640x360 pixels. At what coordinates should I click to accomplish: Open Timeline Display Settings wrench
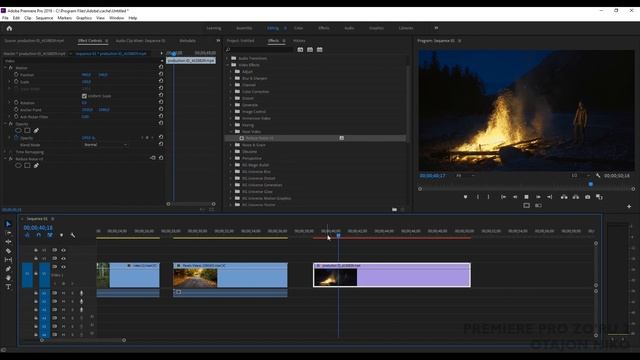73,235
